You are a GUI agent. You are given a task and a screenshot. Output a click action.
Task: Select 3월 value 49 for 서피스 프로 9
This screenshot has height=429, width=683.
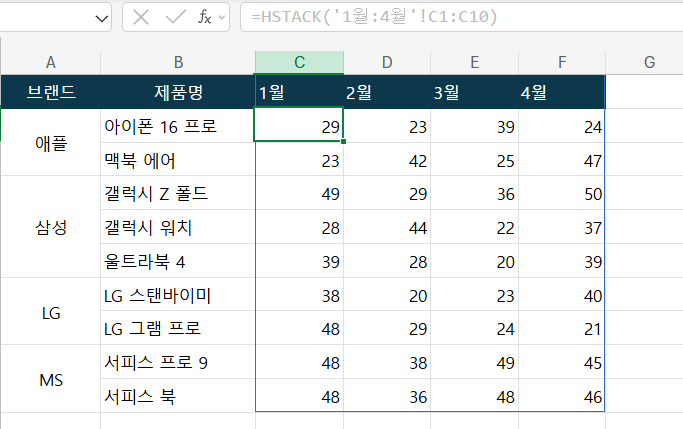(474, 362)
